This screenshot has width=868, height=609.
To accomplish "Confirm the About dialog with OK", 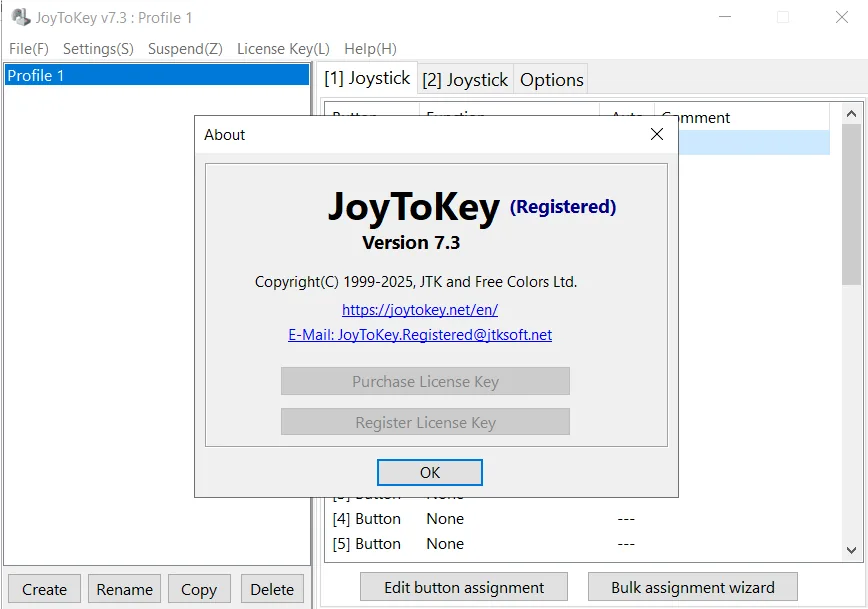I will (x=430, y=472).
